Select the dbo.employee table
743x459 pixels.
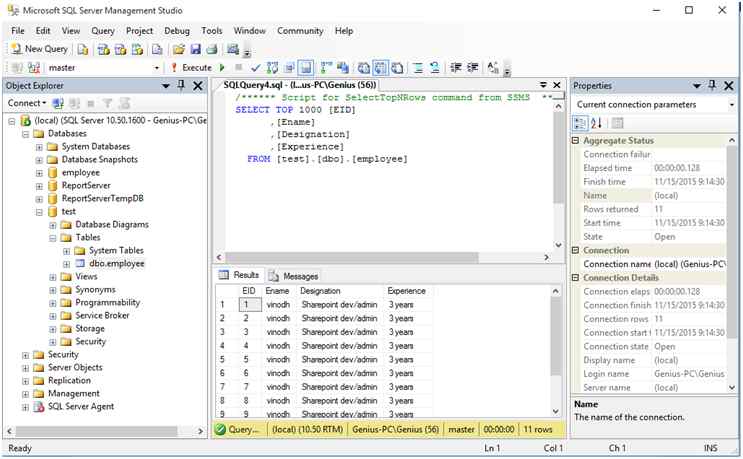click(116, 264)
